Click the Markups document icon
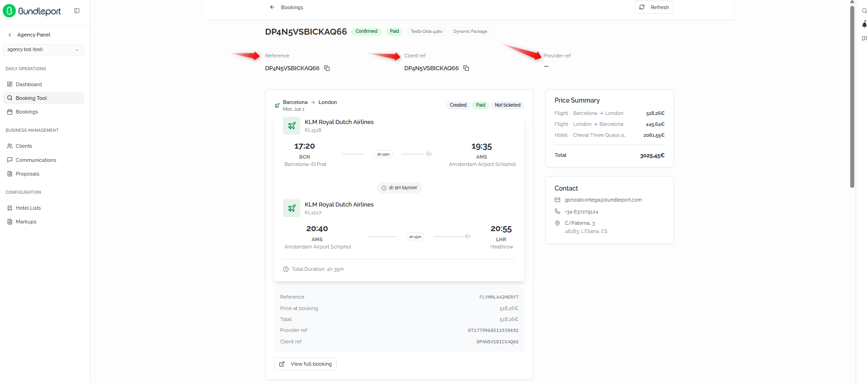Screen dimensions: 868x383 point(10,222)
